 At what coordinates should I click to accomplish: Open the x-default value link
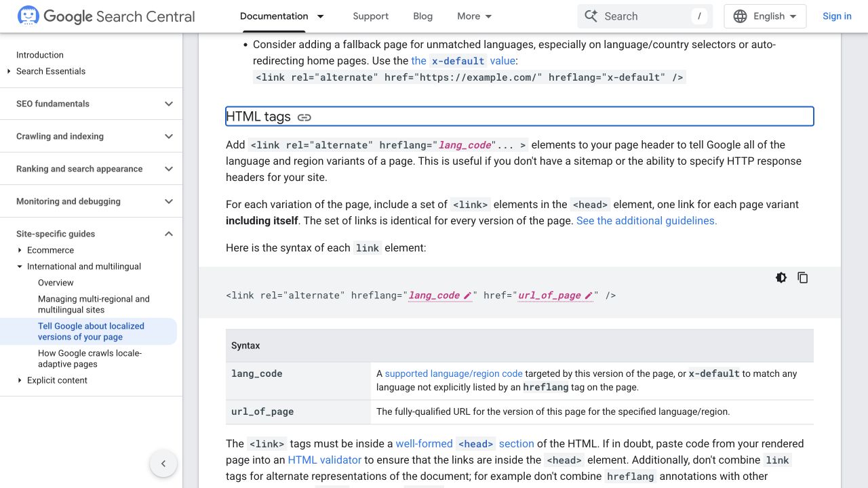[463, 61]
